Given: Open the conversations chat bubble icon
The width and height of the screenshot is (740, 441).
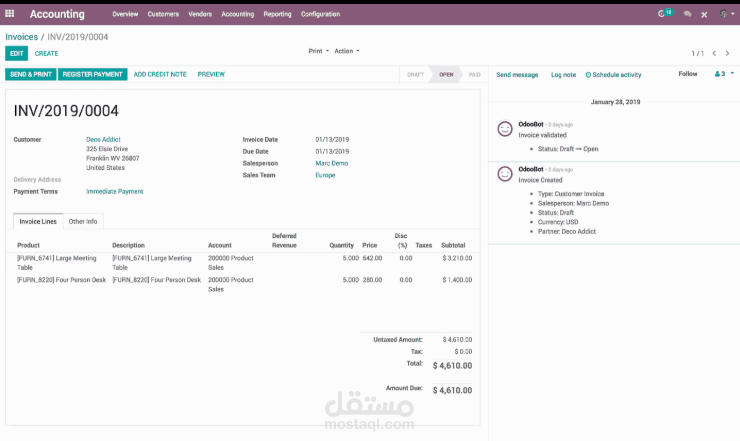Looking at the screenshot, I should [687, 14].
